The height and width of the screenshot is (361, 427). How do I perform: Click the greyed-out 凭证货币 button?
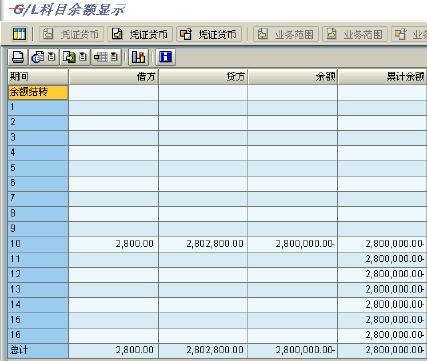71,34
